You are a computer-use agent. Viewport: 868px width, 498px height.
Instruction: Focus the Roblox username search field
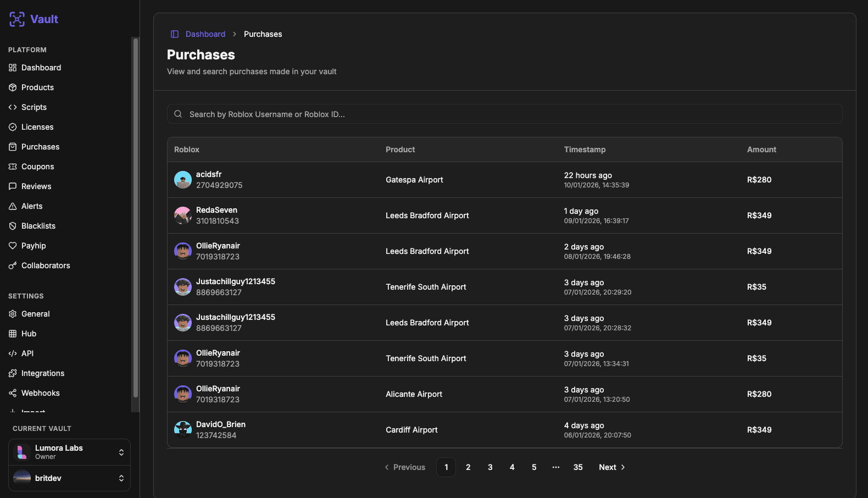point(504,114)
